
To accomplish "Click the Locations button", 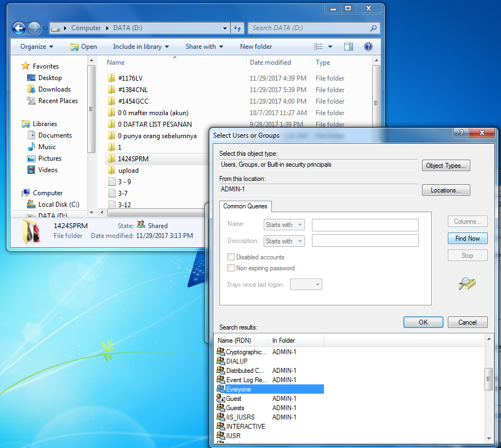I will [x=446, y=190].
